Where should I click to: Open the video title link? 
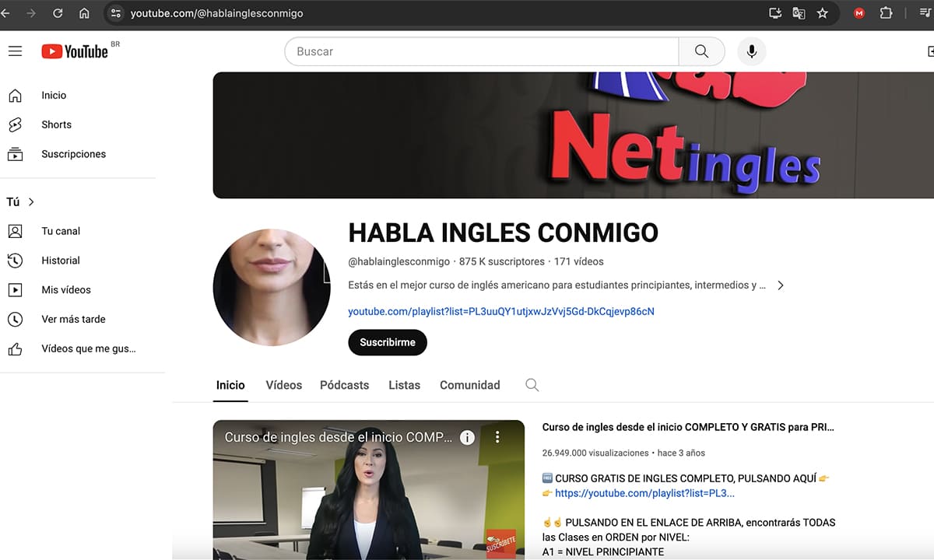688,427
